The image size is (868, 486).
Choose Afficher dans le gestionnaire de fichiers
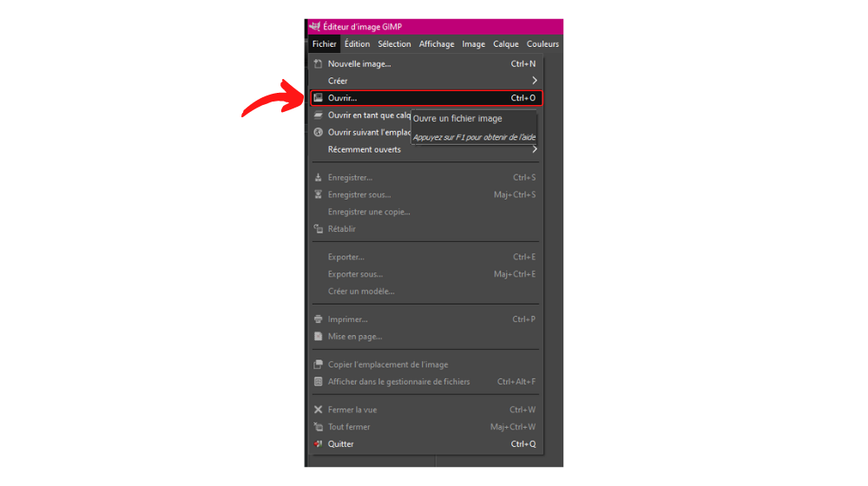(x=425, y=382)
